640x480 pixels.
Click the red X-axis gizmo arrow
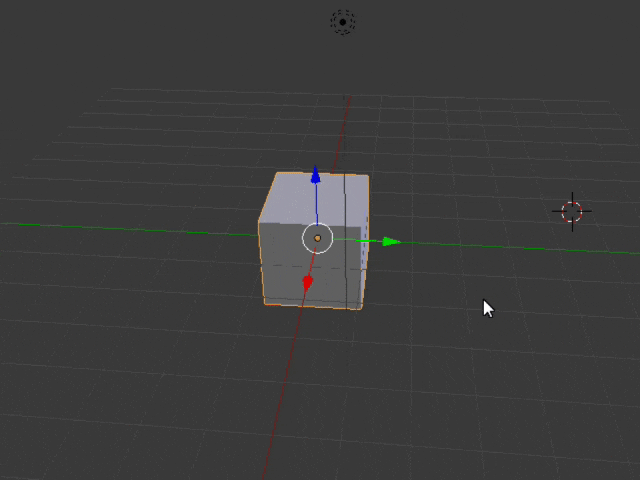pos(307,282)
